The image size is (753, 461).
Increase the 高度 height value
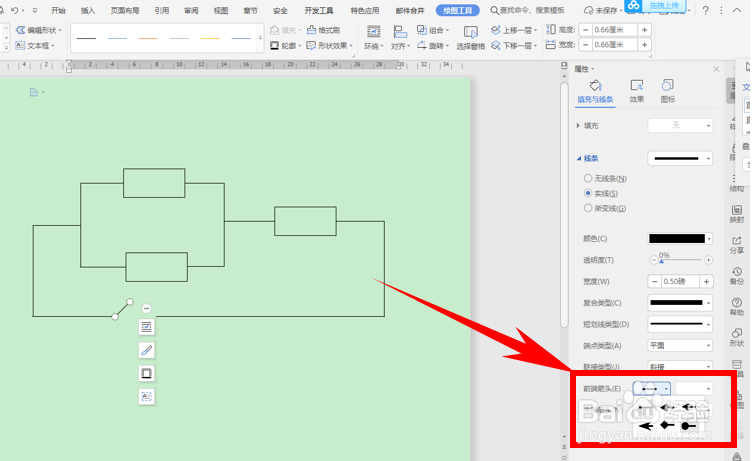[x=644, y=30]
